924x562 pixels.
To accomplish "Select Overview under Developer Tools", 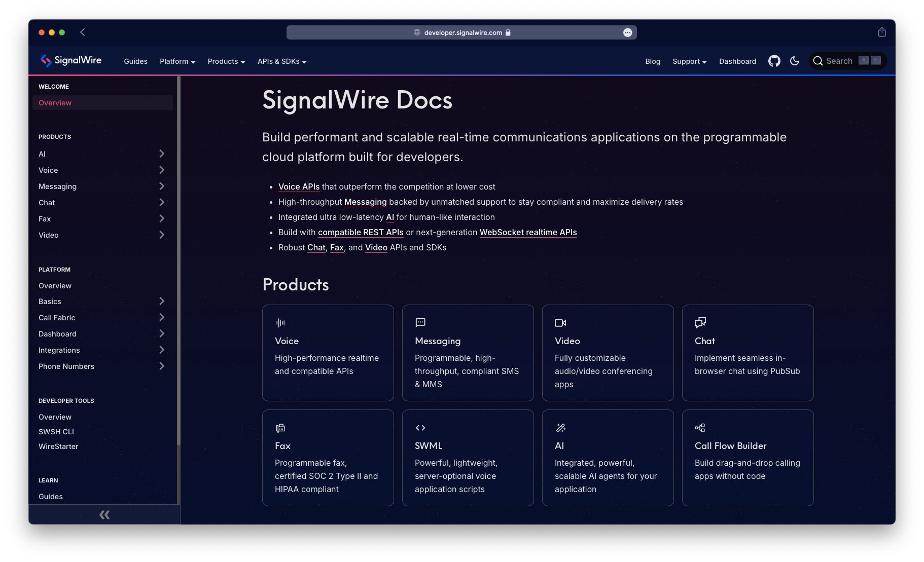I will point(55,417).
